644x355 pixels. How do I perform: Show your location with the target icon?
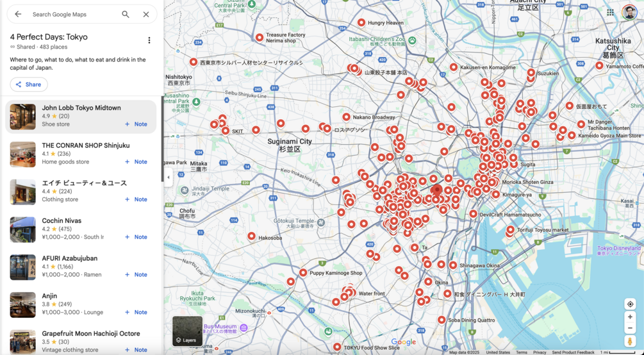point(630,304)
